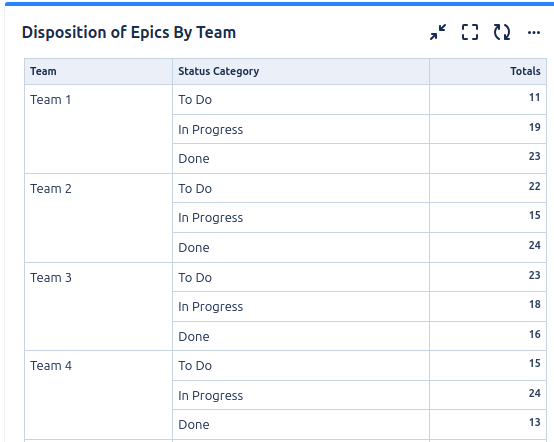
Task: Open Team 1 To Do total 11
Action: (x=535, y=97)
